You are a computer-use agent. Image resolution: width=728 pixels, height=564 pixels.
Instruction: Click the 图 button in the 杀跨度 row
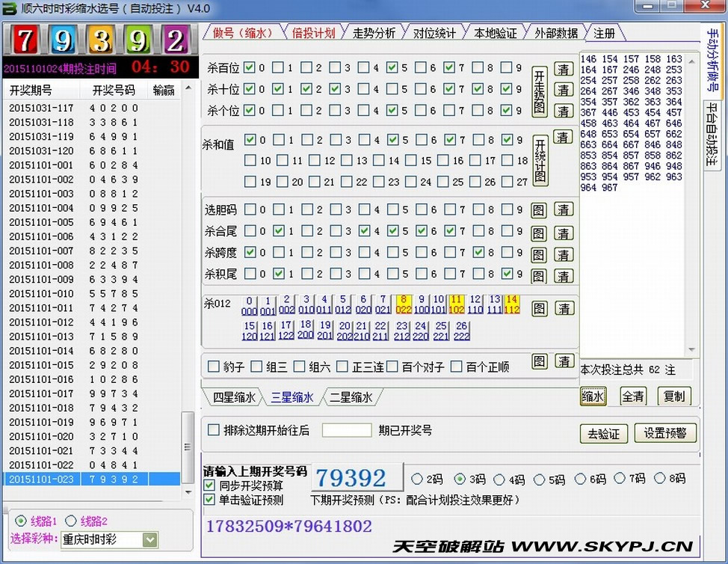[538, 254]
